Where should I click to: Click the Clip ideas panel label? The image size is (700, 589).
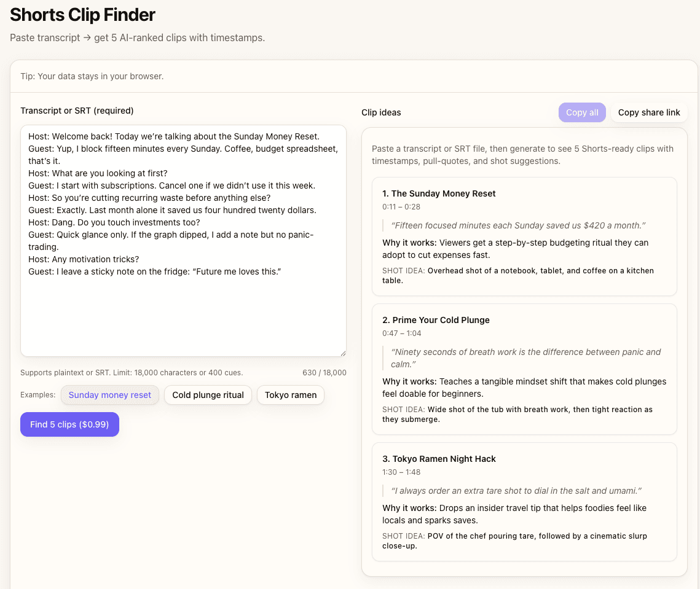(381, 112)
